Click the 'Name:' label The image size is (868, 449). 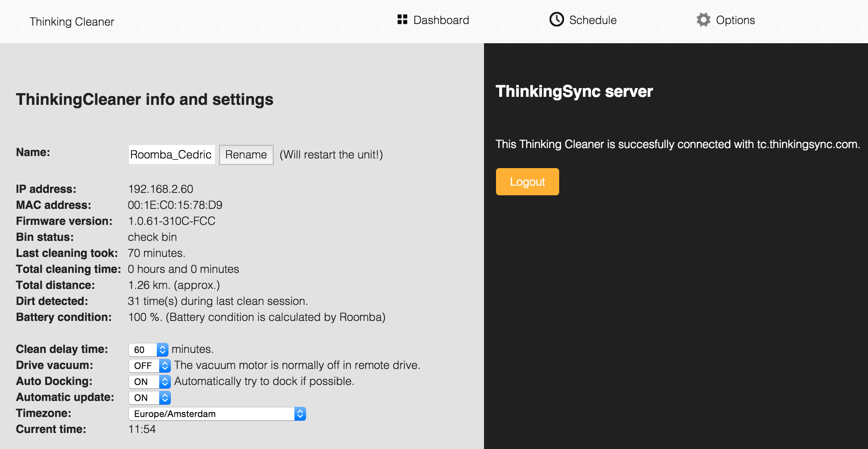tap(33, 152)
